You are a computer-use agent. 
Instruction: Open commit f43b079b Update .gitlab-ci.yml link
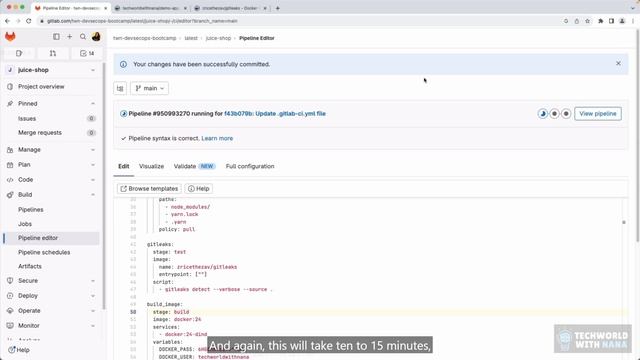[275, 113]
